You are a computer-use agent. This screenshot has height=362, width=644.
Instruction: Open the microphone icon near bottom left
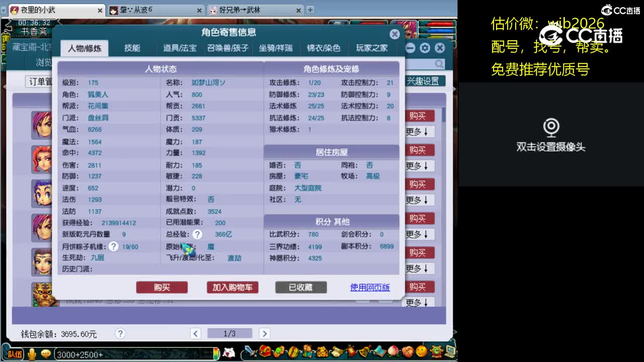click(32, 354)
